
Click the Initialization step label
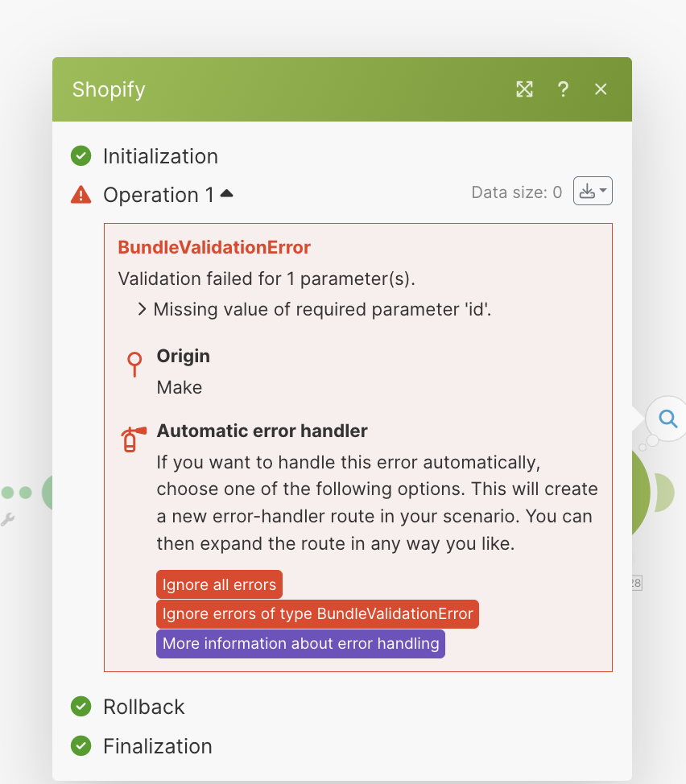pos(160,156)
